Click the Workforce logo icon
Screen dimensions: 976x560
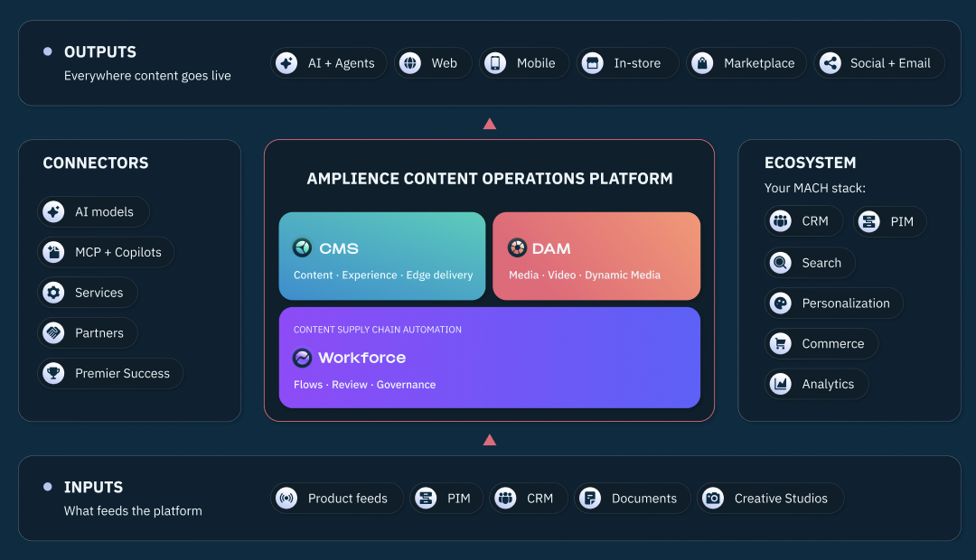pos(303,358)
